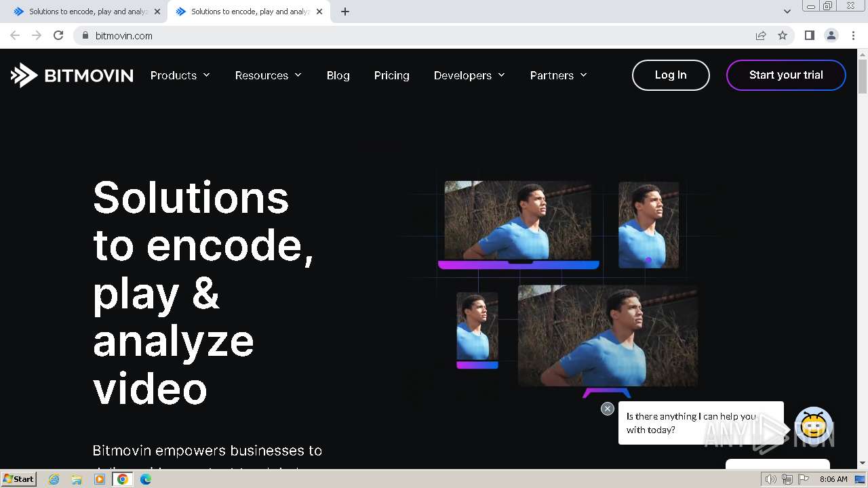The image size is (868, 488).
Task: Open media player taskbar icon
Action: pos(100,479)
